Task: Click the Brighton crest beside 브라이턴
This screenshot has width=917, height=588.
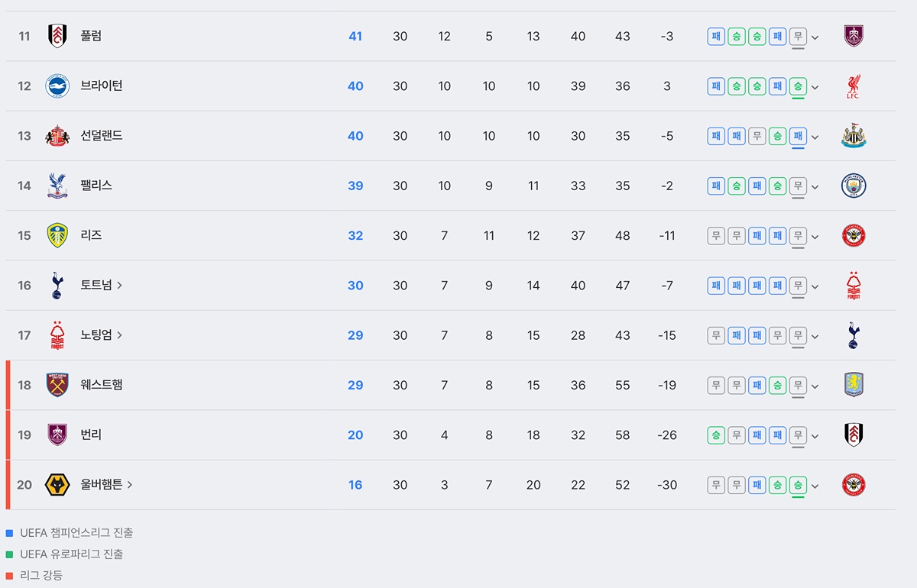Action: pyautogui.click(x=57, y=86)
